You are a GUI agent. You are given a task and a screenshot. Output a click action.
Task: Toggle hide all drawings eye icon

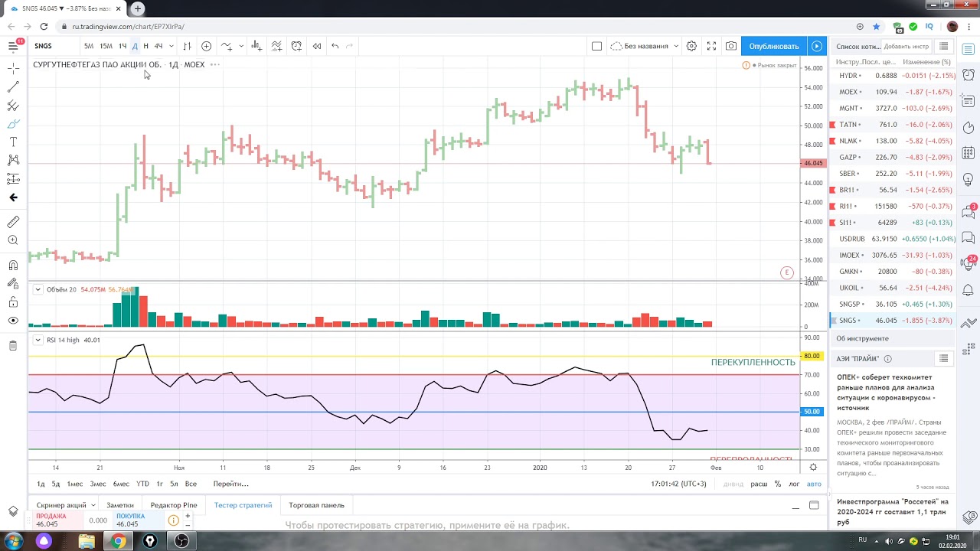(13, 321)
